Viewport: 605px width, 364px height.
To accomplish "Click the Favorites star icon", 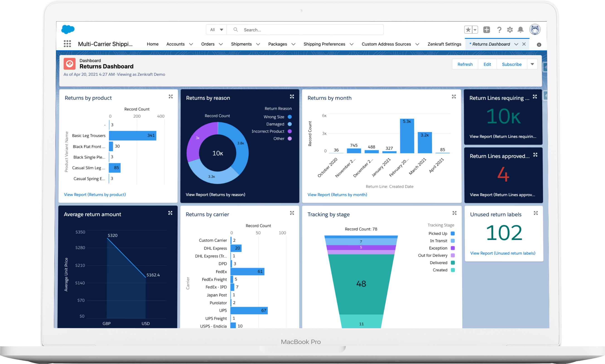I will tap(468, 30).
